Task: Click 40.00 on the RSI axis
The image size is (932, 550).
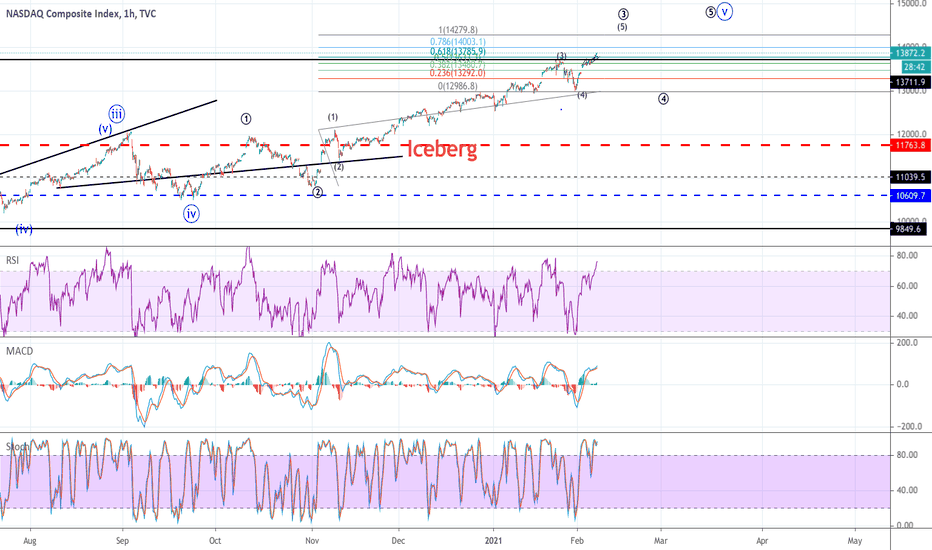Action: pos(908,316)
